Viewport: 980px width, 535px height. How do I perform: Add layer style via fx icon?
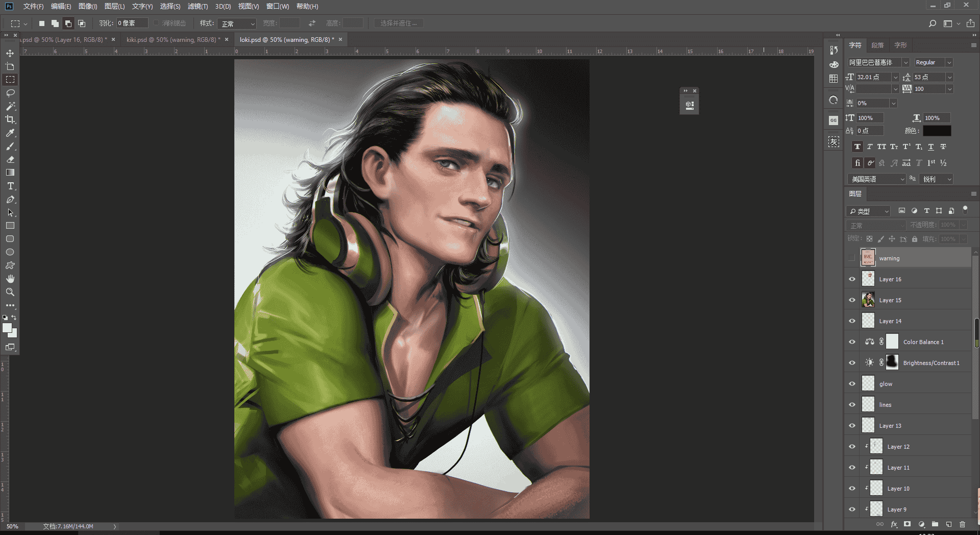click(894, 524)
